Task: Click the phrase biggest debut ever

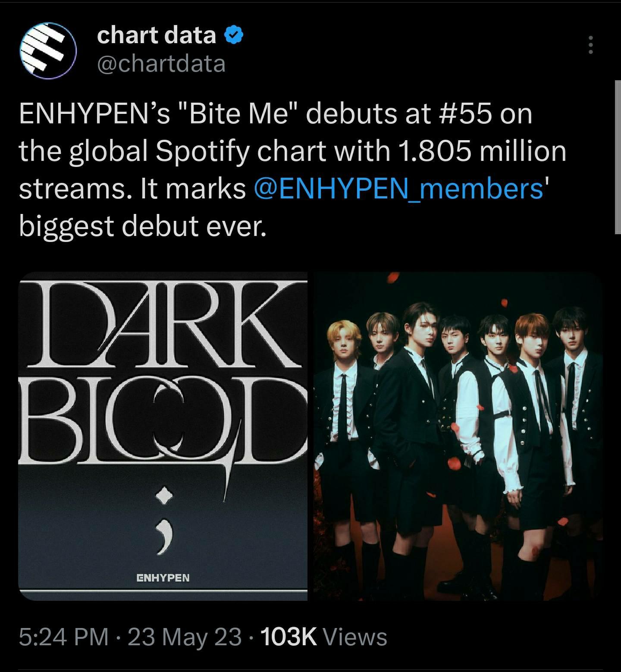Action: pyautogui.click(x=143, y=226)
